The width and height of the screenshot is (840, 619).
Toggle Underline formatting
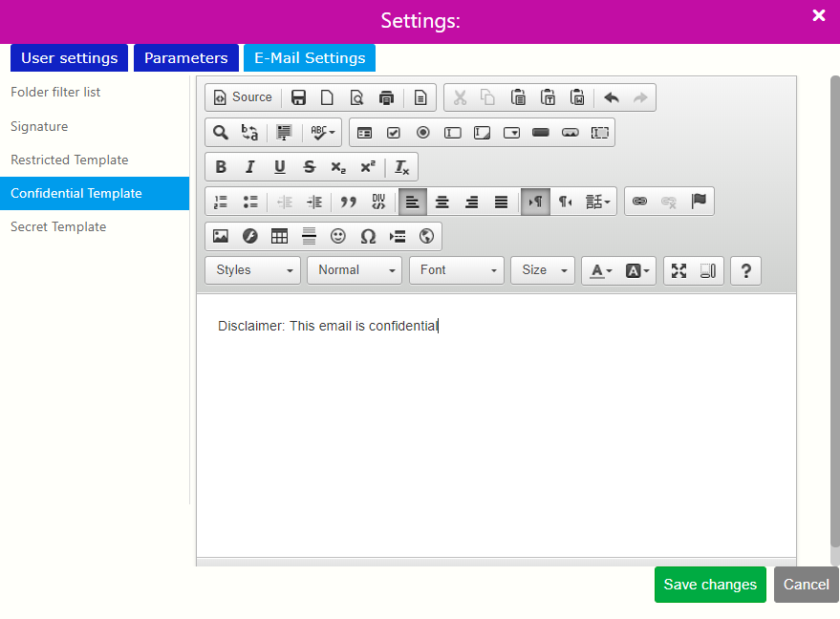pyautogui.click(x=279, y=167)
